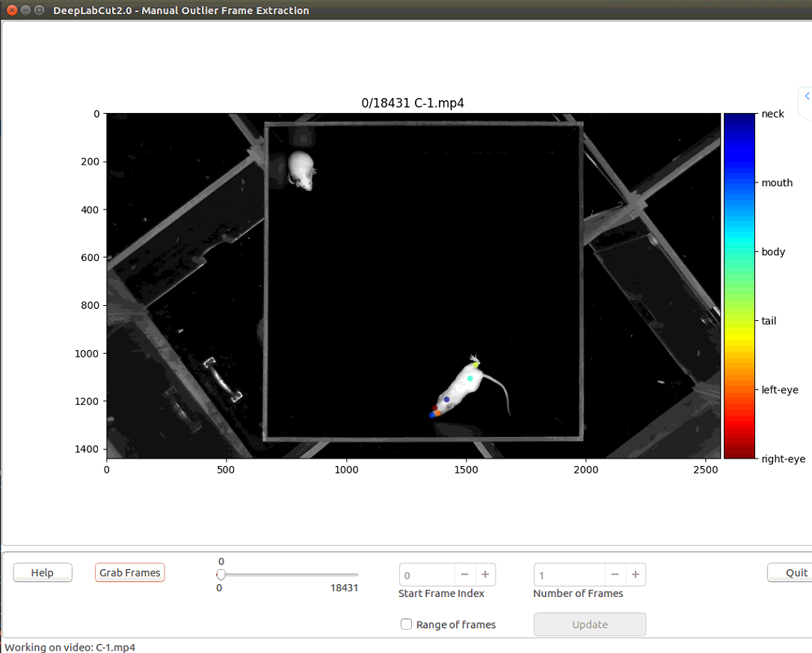Viewport: 812px width, 653px height.
Task: Click the colorbar near the neck label
Action: 737,120
